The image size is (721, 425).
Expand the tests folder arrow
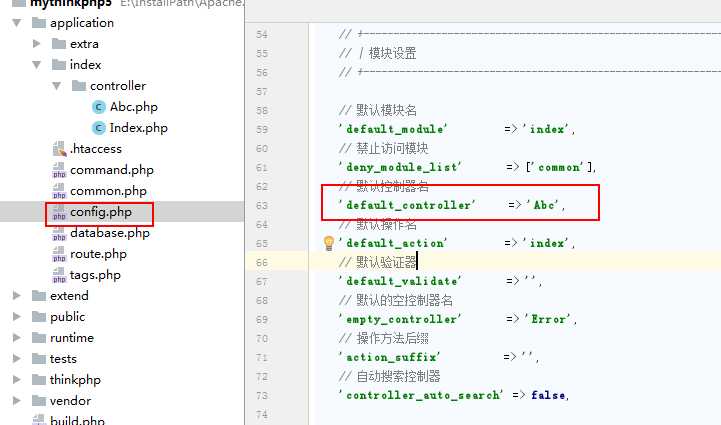[x=17, y=358]
